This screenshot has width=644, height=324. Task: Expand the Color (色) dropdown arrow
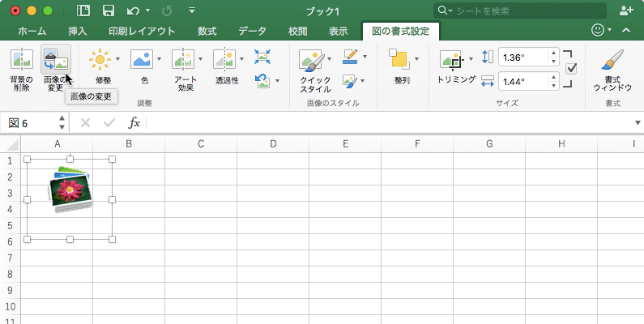[159, 59]
